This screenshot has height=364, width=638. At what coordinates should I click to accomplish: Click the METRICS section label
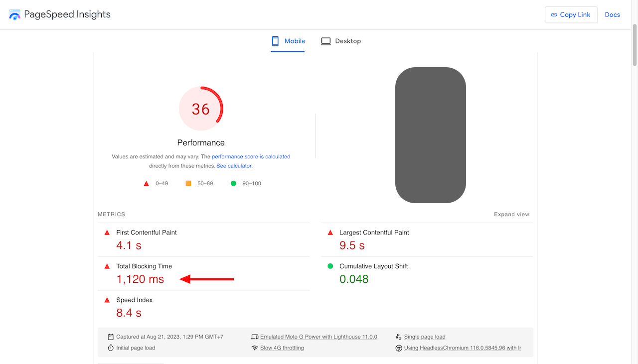click(x=112, y=215)
